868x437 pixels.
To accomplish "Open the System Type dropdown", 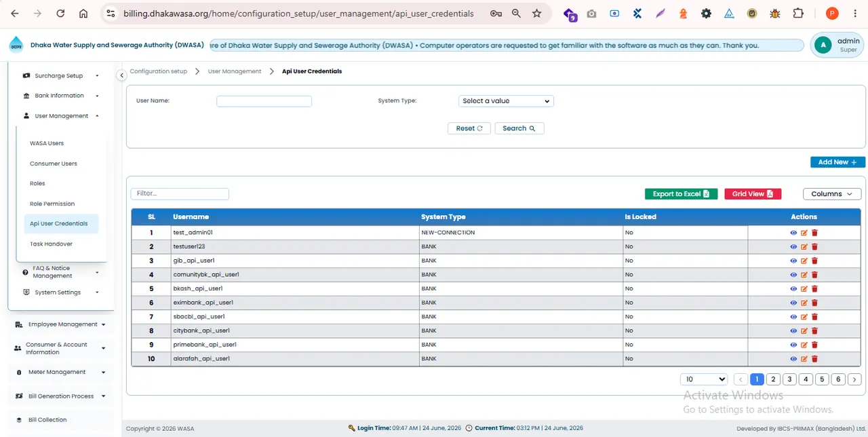I will [506, 101].
